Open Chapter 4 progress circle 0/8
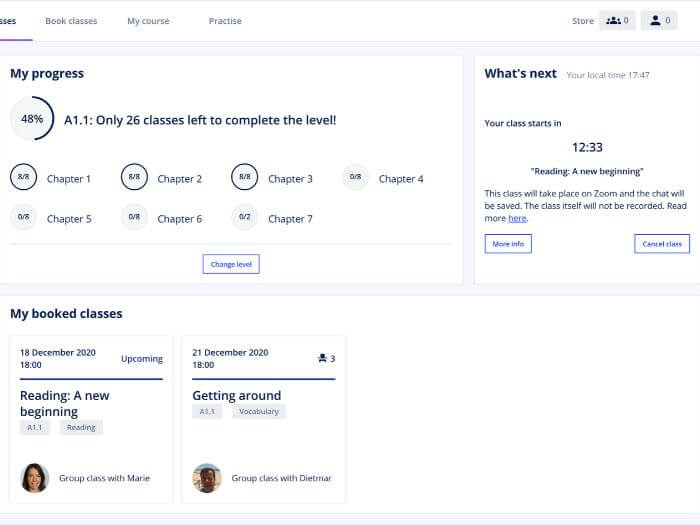The image size is (700, 525). pyautogui.click(x=355, y=177)
